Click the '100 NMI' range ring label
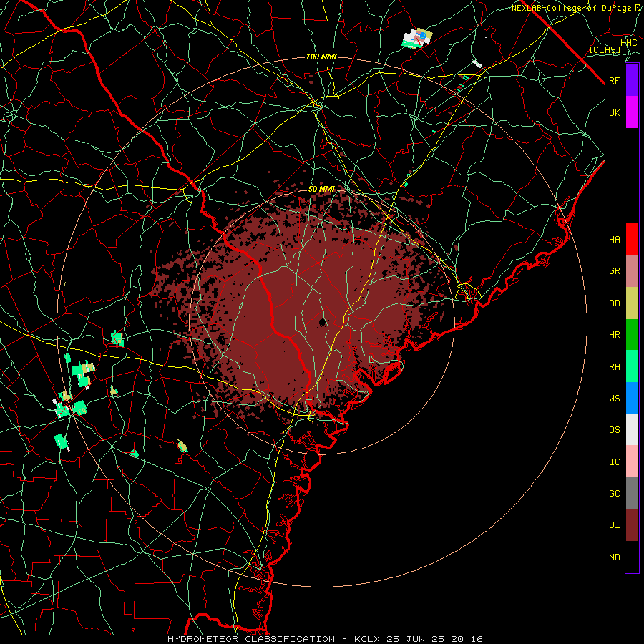 (x=321, y=57)
